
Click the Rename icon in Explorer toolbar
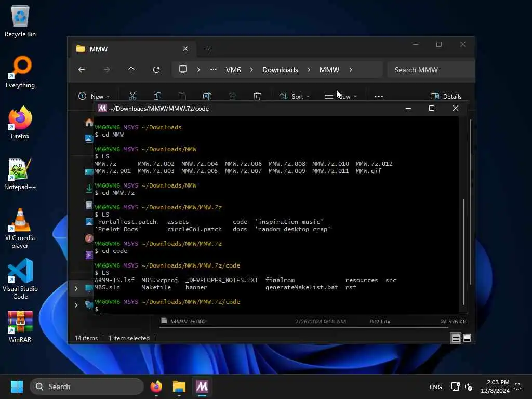pos(207,96)
